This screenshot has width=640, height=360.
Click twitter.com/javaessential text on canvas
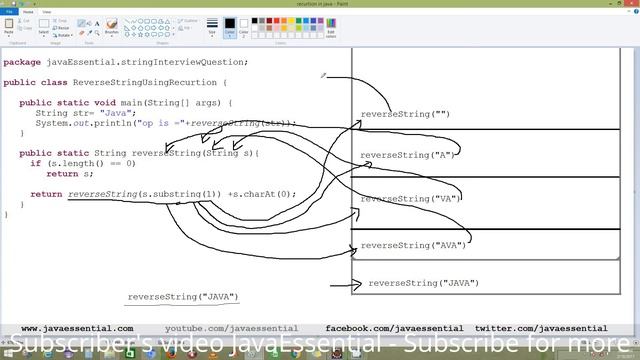[x=541, y=328]
